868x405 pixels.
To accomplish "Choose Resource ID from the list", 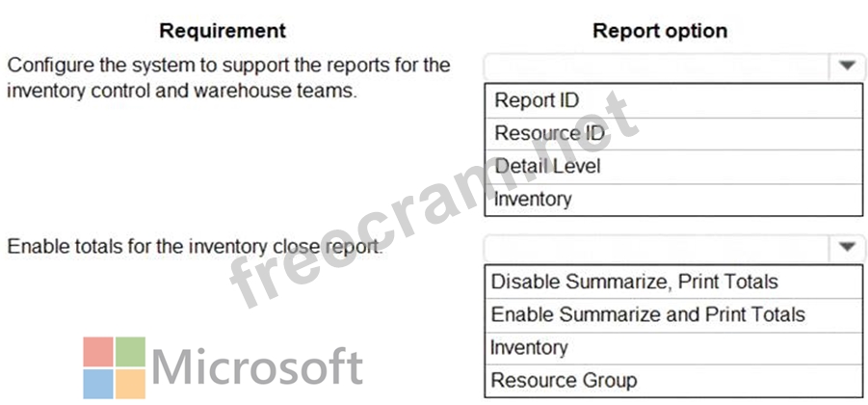I will pos(673,133).
